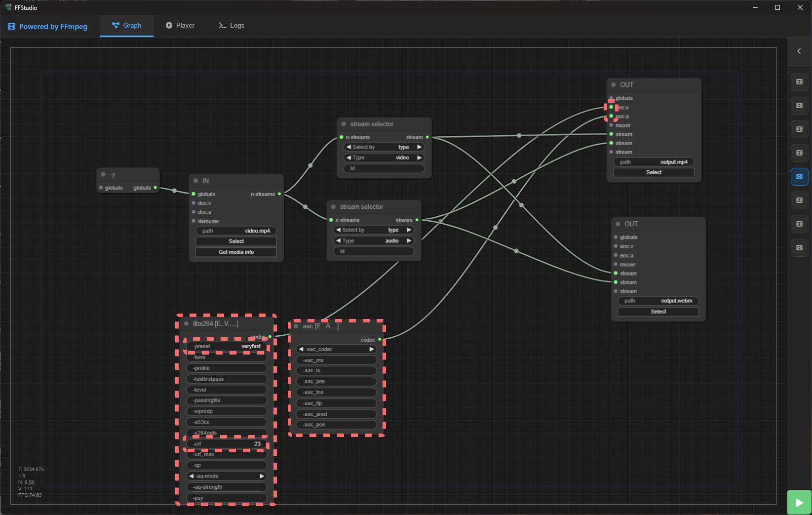Click the -passlogfile field

click(x=227, y=400)
